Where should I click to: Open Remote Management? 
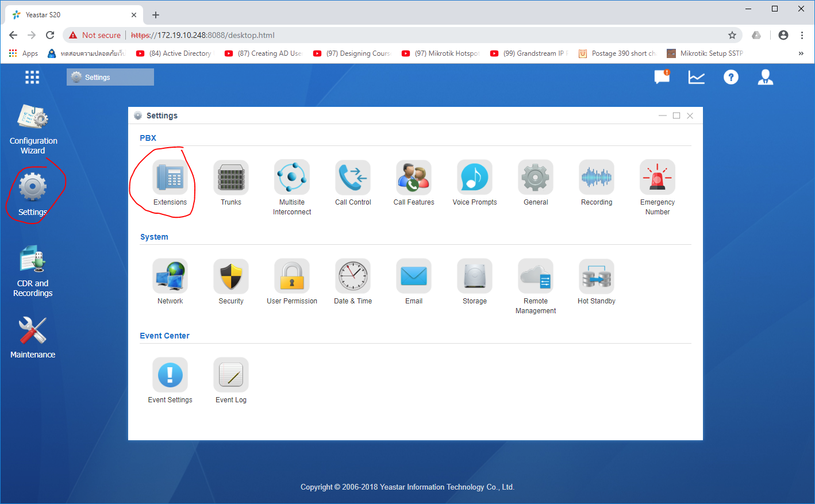536,287
